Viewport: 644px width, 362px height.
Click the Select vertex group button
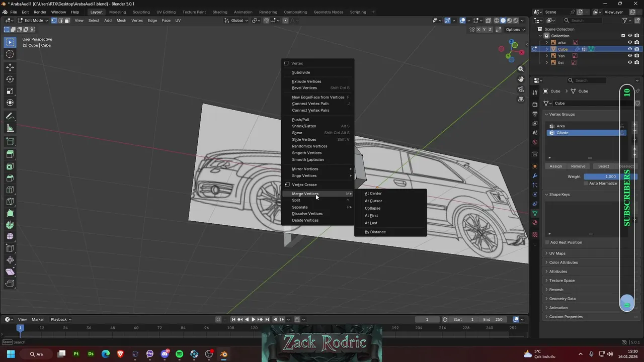604,166
